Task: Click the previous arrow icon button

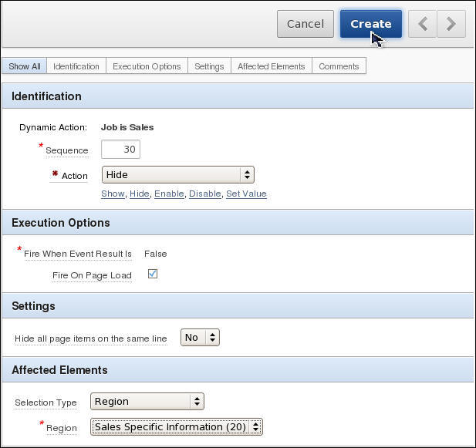Action: tap(422, 24)
